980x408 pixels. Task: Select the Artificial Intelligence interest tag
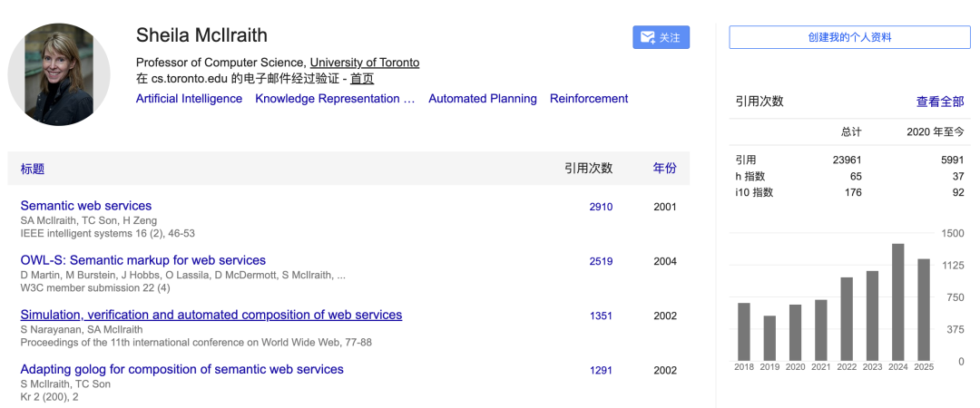[189, 99]
